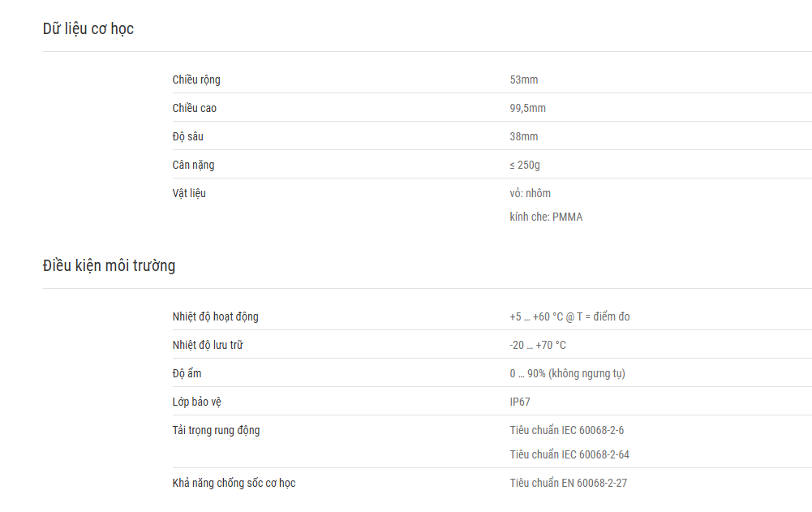Click the 'Dữ liệu cơ học' section heading
The width and height of the screenshot is (812, 512).
point(88,29)
